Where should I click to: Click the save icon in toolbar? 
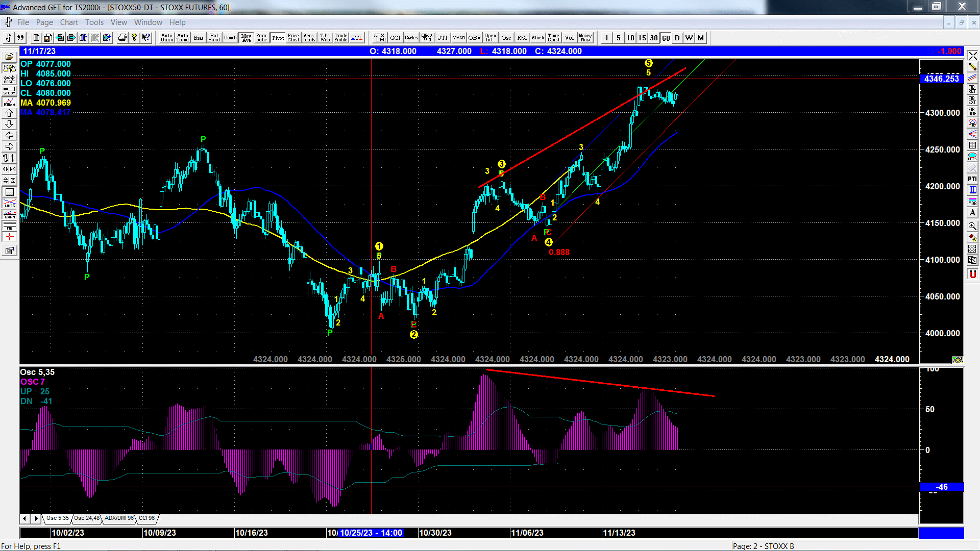[x=48, y=38]
